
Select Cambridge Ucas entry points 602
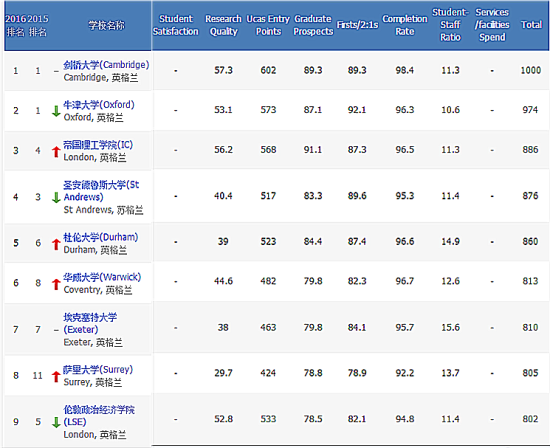(x=268, y=70)
